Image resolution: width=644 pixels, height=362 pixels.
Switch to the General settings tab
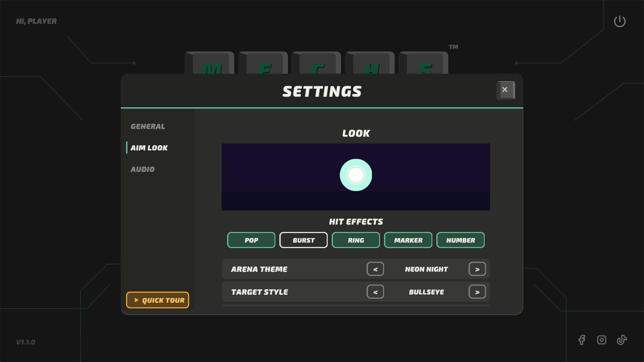[x=148, y=126]
